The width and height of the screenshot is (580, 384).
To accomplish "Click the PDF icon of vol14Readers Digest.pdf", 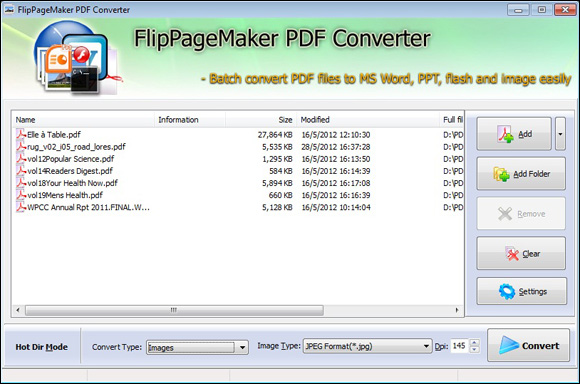I will pyautogui.click(x=21, y=171).
